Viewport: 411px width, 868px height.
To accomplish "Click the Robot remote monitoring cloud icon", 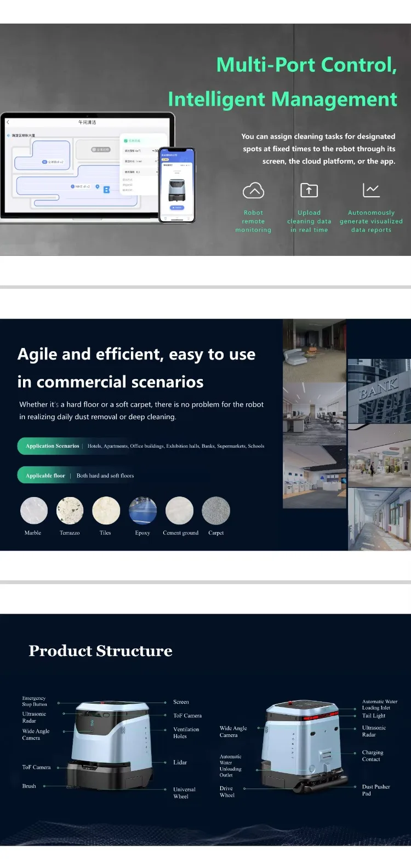I will (x=253, y=191).
